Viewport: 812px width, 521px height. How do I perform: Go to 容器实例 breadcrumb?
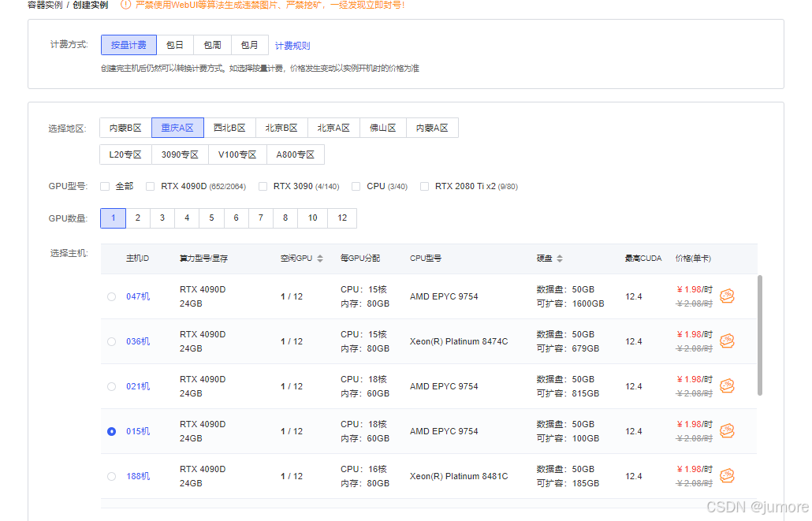[45, 5]
